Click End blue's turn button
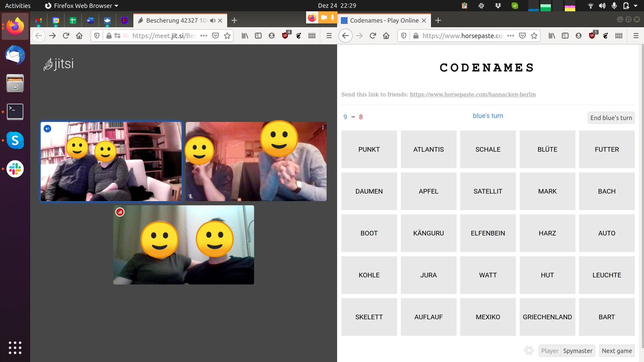This screenshot has width=644, height=362. (x=611, y=118)
